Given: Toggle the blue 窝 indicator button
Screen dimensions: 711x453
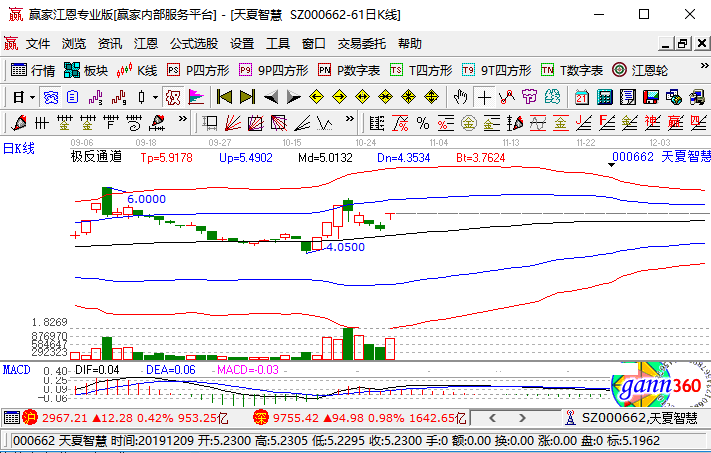Looking at the screenshot, I should [x=51, y=97].
